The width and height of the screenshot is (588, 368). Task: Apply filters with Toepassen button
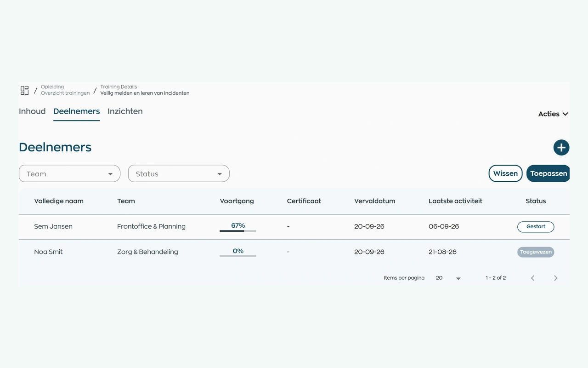(548, 173)
